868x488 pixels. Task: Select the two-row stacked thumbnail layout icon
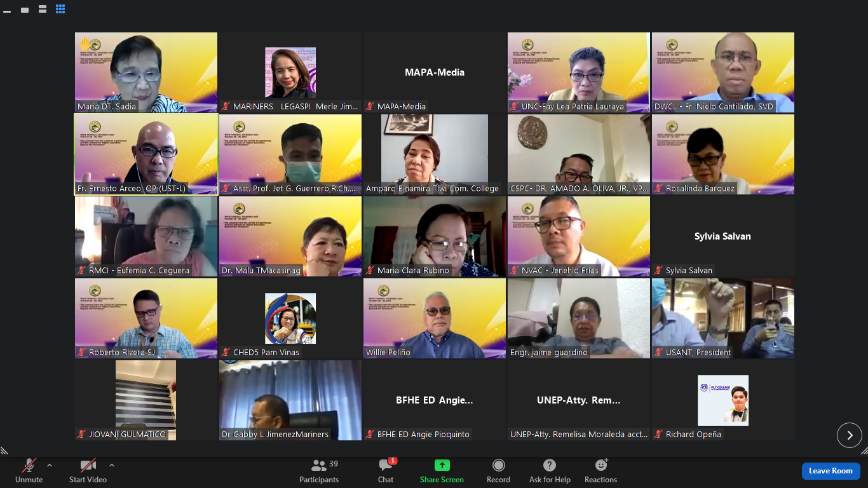pos(43,10)
